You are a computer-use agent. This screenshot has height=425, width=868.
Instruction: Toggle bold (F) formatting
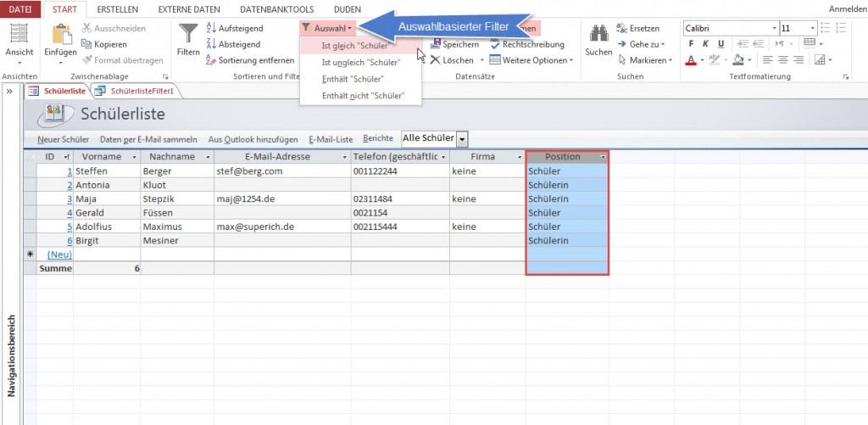tap(689, 44)
